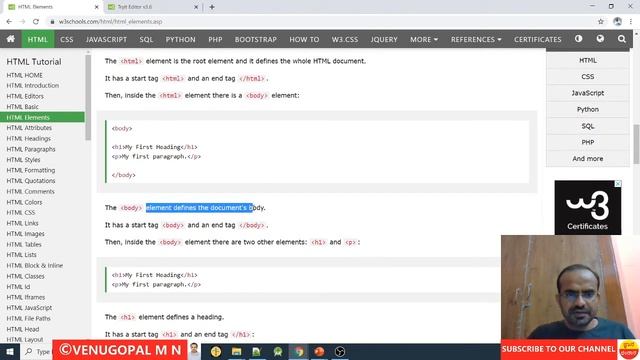
Task: Open HTML Colors in the sidebar
Action: tap(24, 202)
